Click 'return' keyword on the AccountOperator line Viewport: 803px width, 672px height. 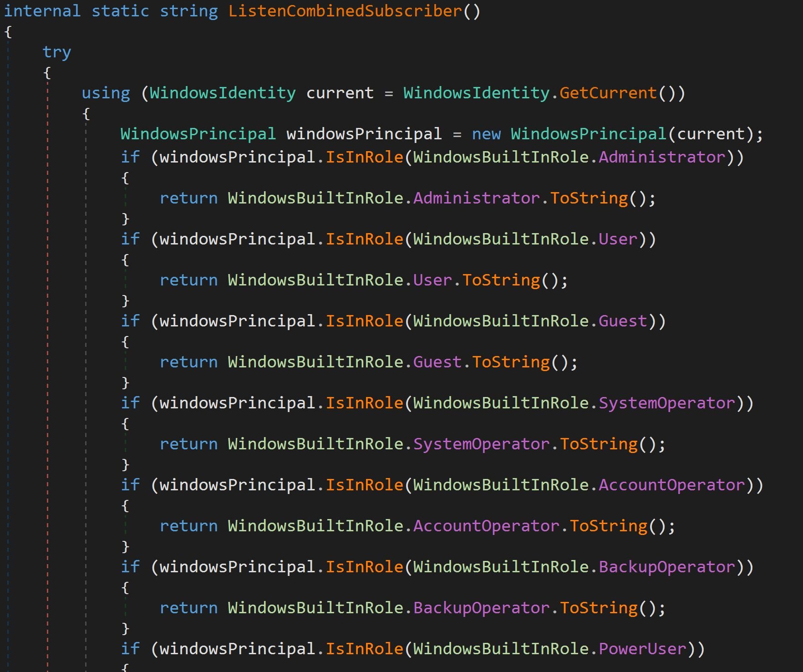189,526
